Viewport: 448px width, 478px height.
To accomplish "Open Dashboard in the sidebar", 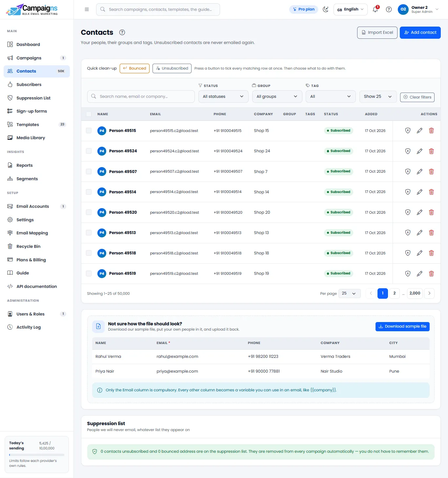I will pos(37,45).
